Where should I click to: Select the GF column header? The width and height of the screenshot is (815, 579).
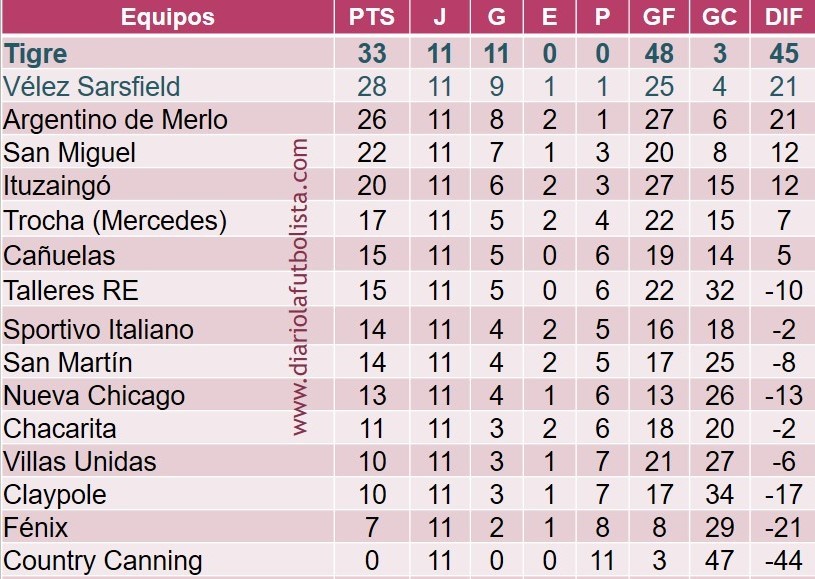659,17
